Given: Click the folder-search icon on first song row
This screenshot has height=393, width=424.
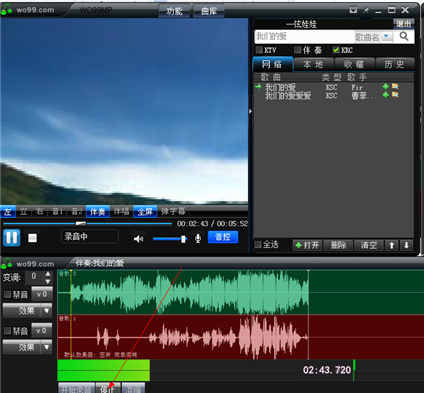Looking at the screenshot, I should click(x=395, y=87).
